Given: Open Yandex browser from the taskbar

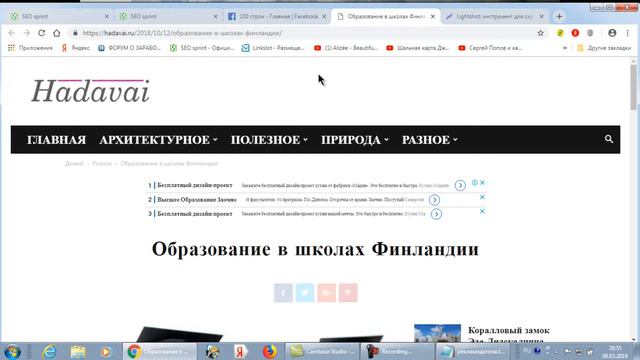Looking at the screenshot, I should (x=240, y=351).
